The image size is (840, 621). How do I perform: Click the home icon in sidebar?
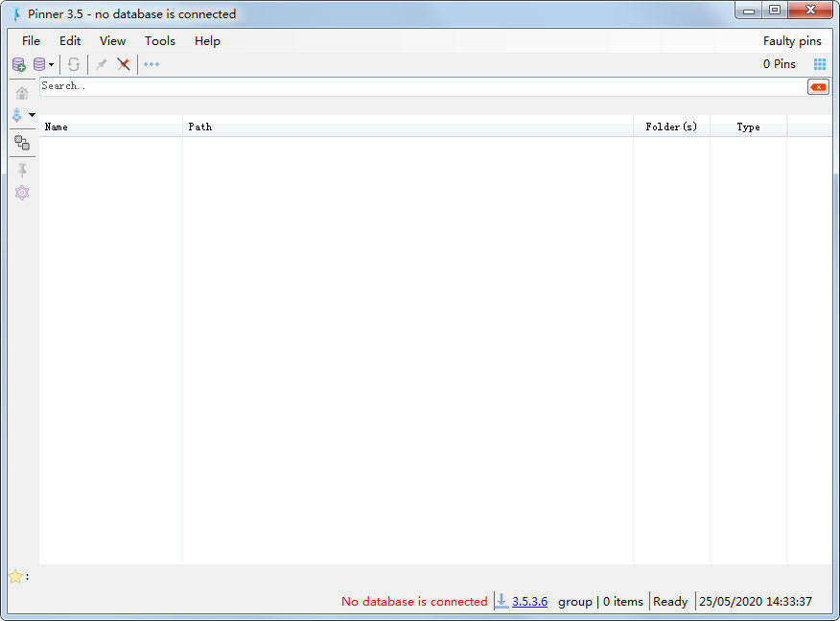(x=22, y=93)
